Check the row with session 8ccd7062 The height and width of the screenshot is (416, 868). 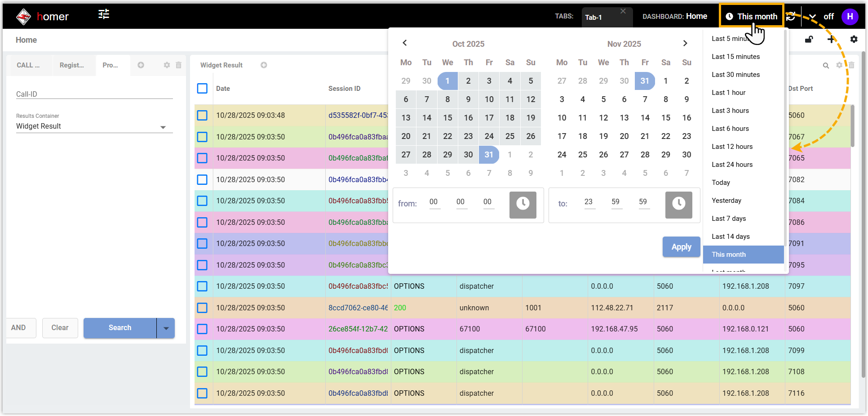point(202,308)
